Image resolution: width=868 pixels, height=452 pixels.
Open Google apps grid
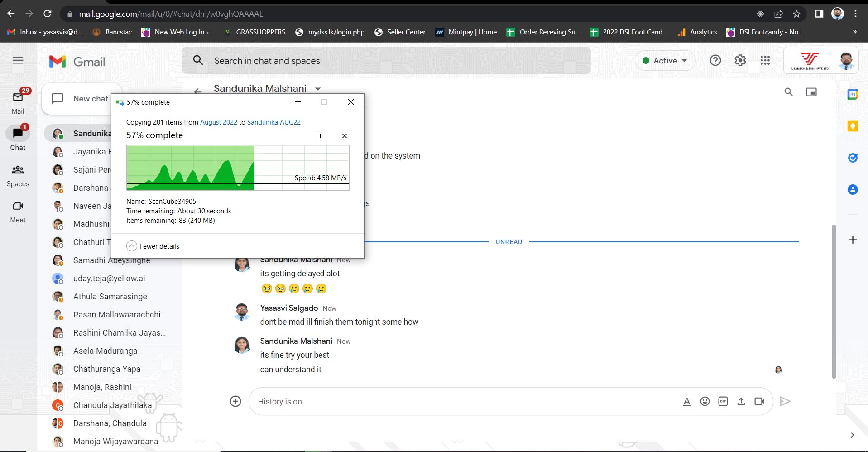click(x=765, y=60)
